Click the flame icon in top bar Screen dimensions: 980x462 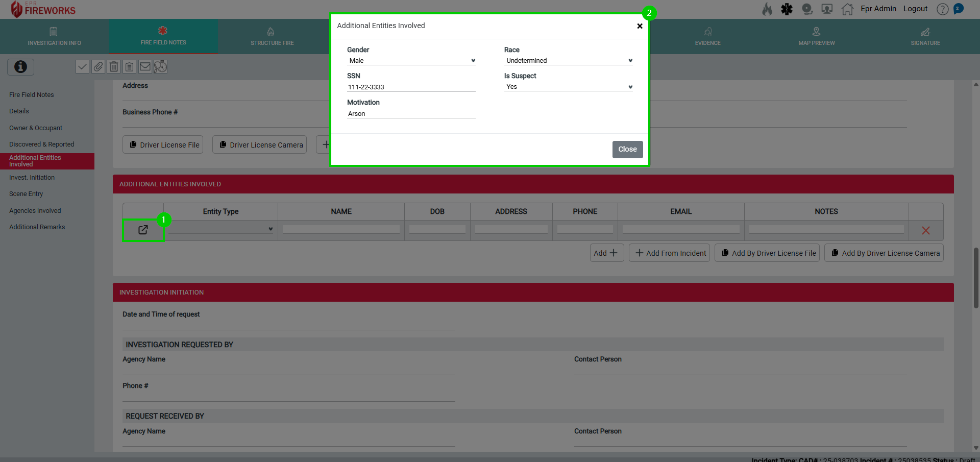pos(767,9)
